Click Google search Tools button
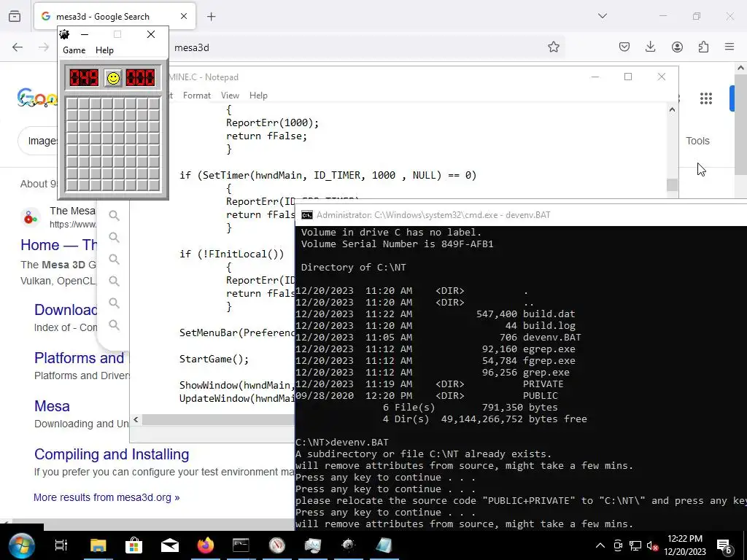 click(x=697, y=141)
